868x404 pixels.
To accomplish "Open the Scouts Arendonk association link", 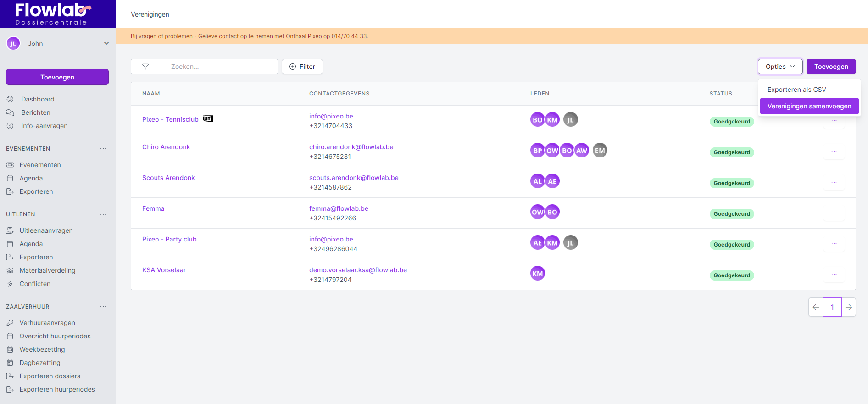I will [x=168, y=178].
